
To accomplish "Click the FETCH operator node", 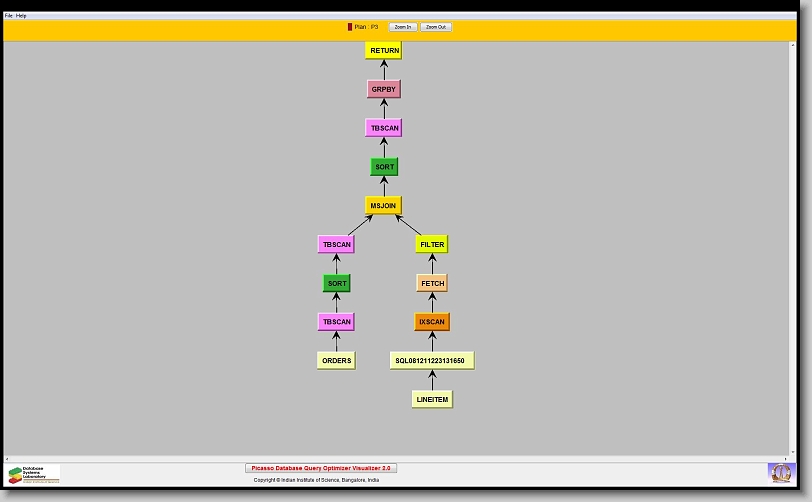I will 432,283.
